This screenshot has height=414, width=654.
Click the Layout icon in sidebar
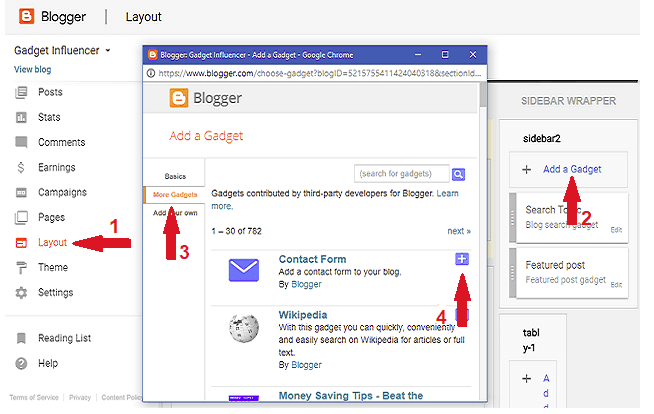21,243
